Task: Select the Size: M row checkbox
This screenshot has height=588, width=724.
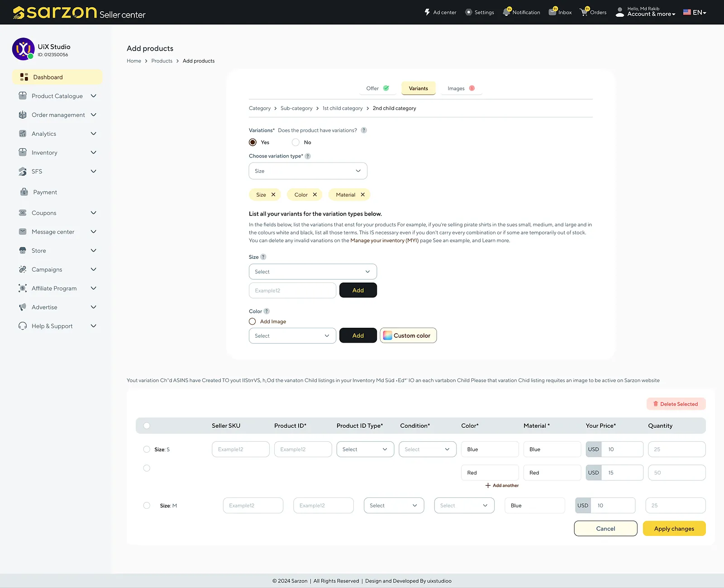Action: pyautogui.click(x=147, y=505)
